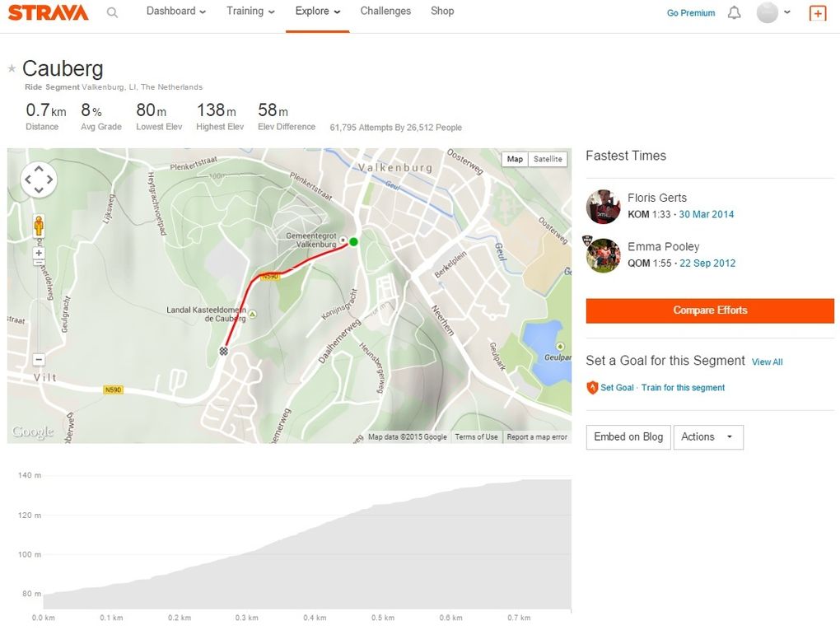Open the Actions dropdown

coord(707,437)
